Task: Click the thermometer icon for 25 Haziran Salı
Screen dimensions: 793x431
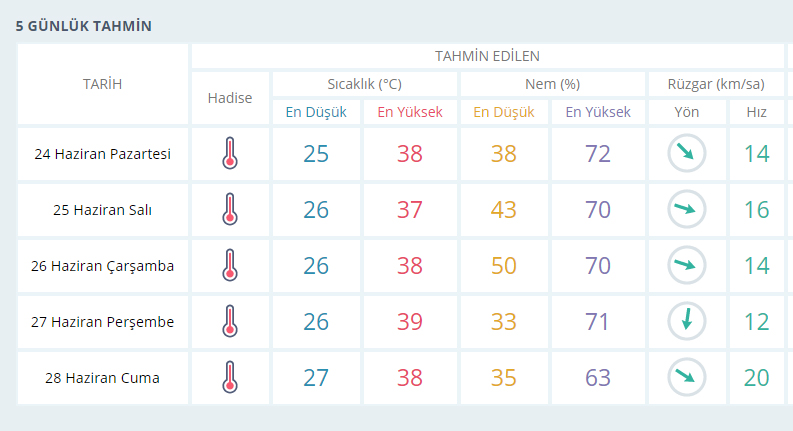Action: 231,210
